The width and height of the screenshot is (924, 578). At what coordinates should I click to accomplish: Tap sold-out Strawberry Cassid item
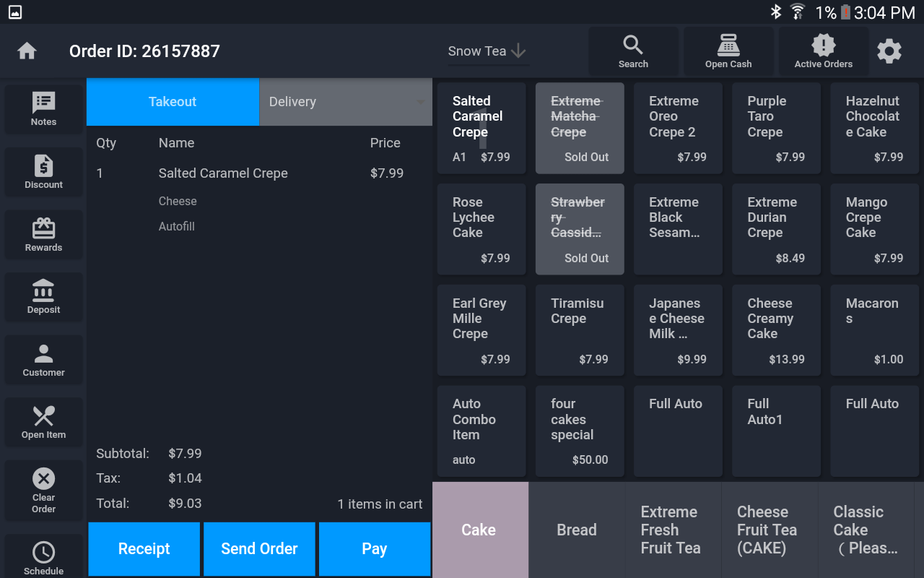pyautogui.click(x=580, y=229)
